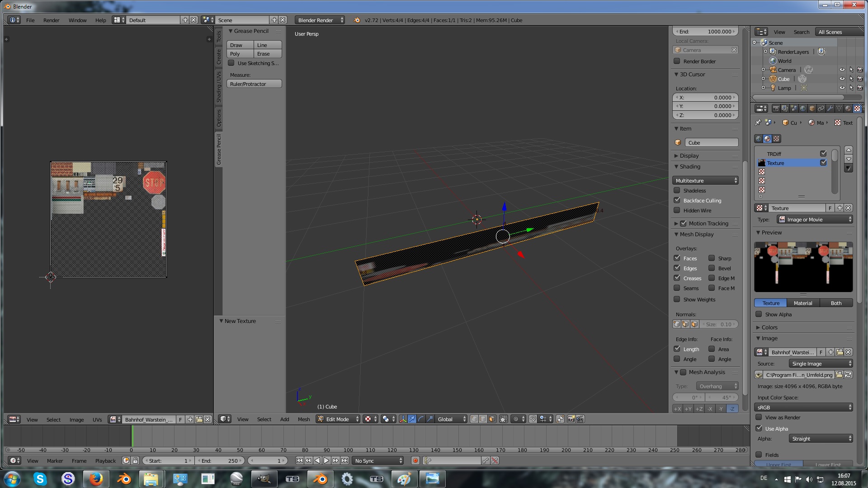
Task: Click the OpenGL render camera icon
Action: (571, 419)
